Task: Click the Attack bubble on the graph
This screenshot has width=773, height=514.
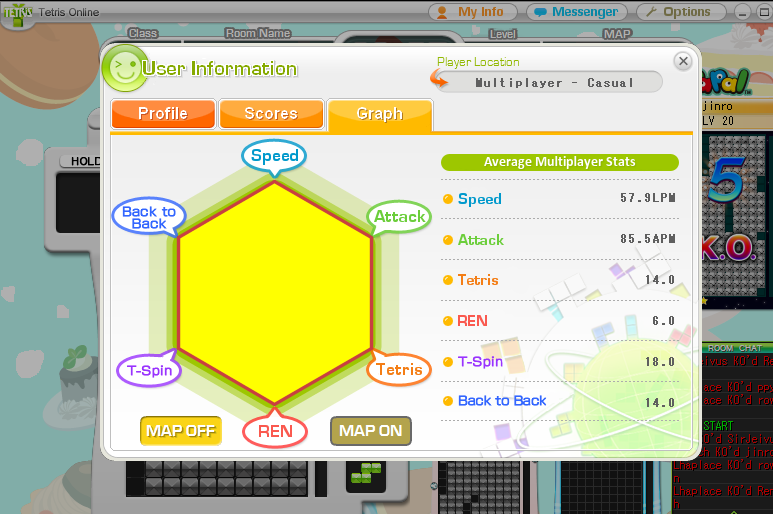Action: pyautogui.click(x=399, y=217)
